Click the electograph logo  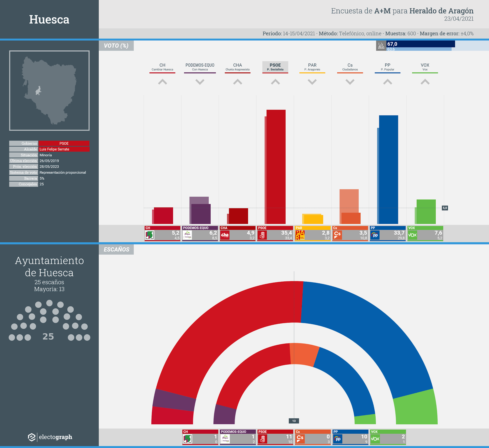50,437
